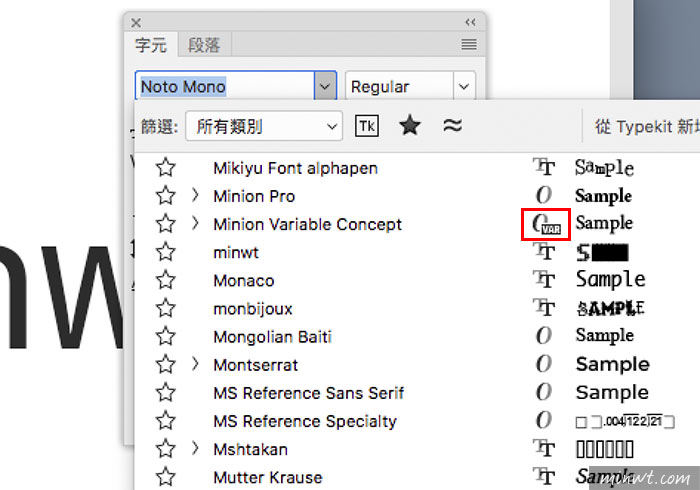Choose MS Reference Sans Serif font
700x490 pixels.
tap(308, 393)
